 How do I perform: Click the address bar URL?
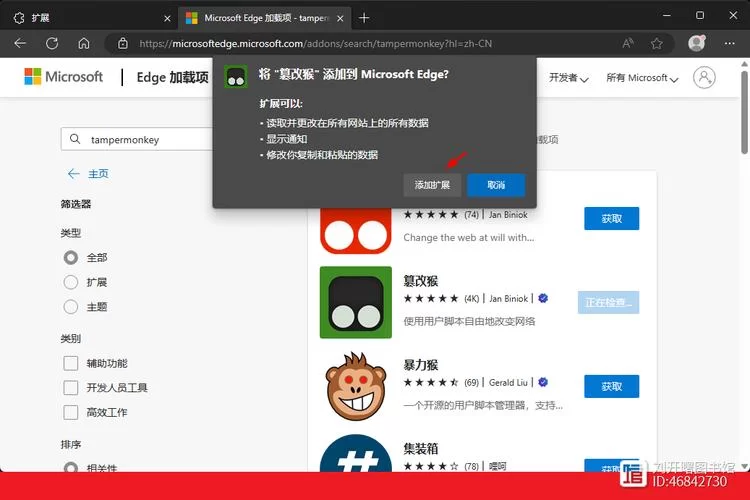pyautogui.click(x=316, y=44)
